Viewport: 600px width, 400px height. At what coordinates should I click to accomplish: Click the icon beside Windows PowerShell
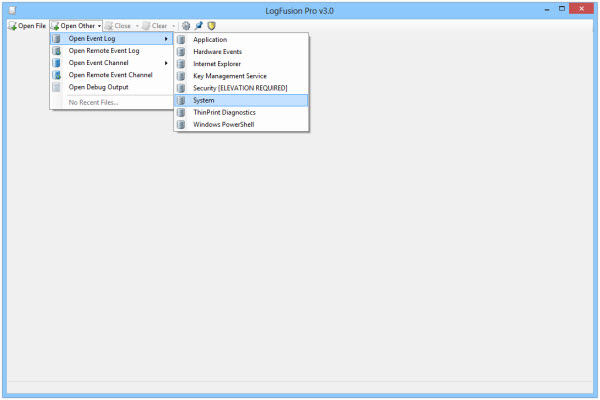pyautogui.click(x=181, y=124)
